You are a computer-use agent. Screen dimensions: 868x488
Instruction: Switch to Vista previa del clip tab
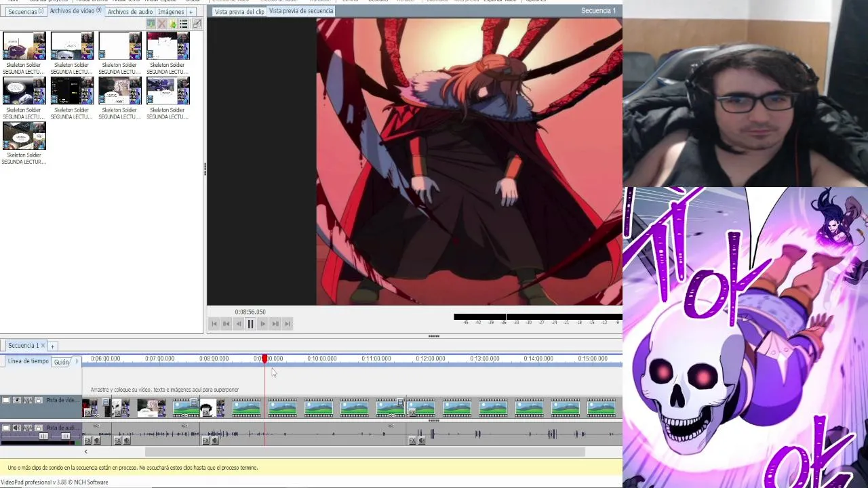pos(239,12)
